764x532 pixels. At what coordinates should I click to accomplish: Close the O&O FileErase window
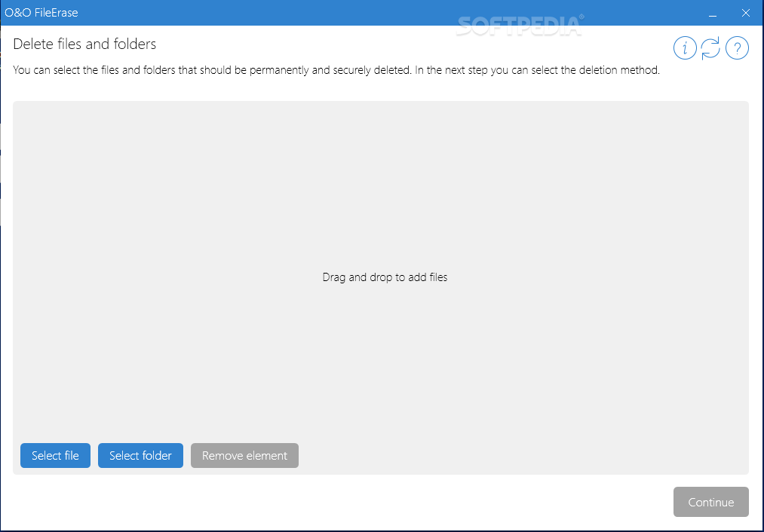tap(745, 13)
